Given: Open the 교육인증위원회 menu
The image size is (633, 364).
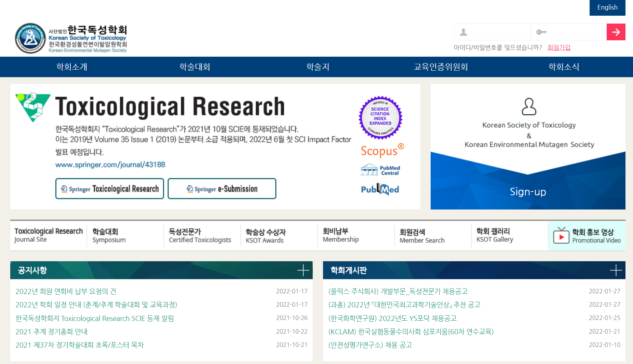Looking at the screenshot, I should click(x=441, y=67).
